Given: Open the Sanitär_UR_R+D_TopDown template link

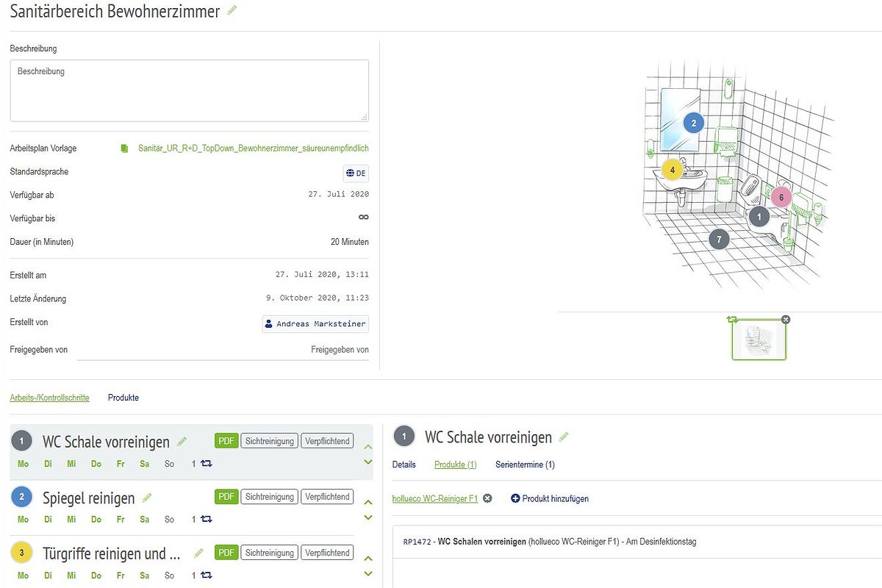Looking at the screenshot, I should pyautogui.click(x=253, y=148).
